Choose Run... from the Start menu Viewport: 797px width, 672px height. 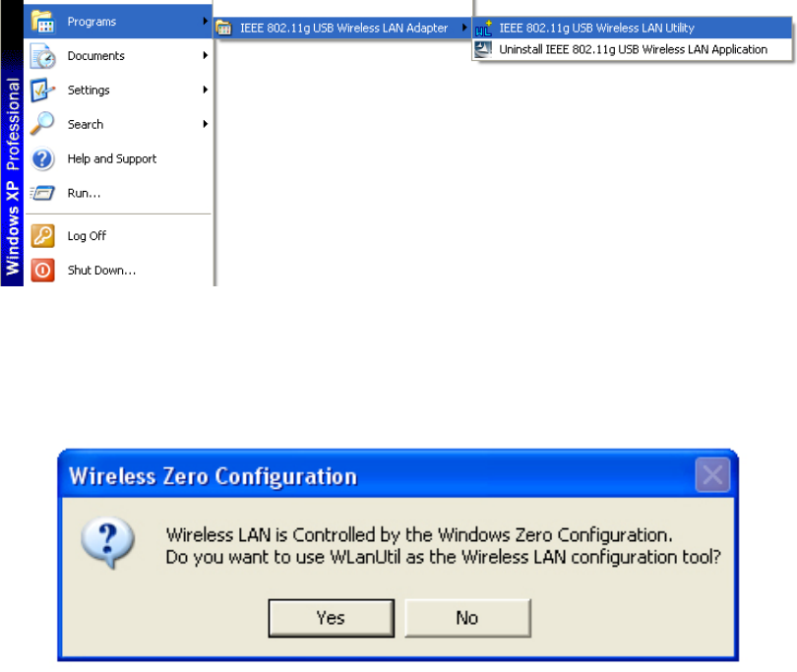coord(118,193)
